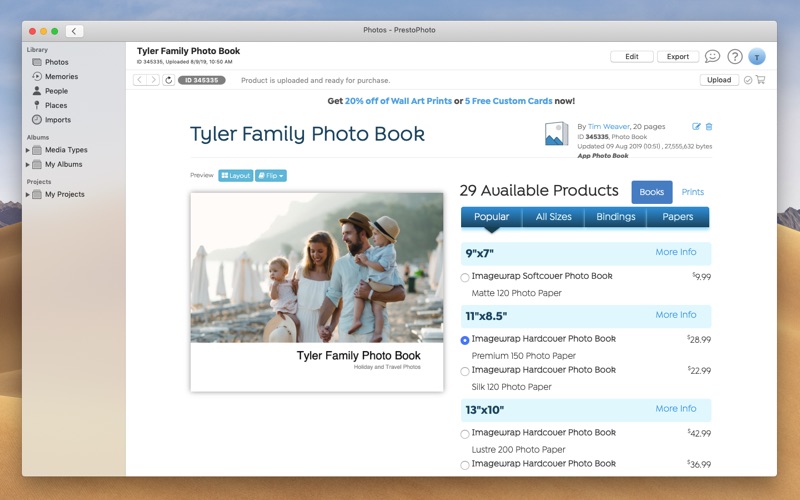Image resolution: width=800 pixels, height=500 pixels.
Task: Select the $22.99 Silk 120 Hardcover option
Action: pos(464,371)
